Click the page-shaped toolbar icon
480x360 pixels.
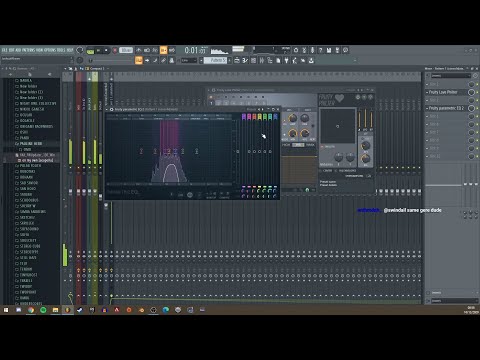coord(278,60)
